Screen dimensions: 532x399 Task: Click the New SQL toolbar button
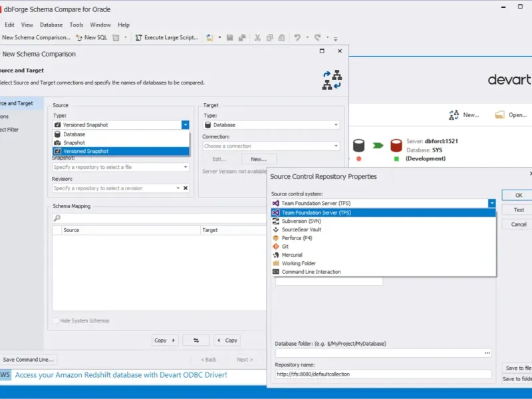tap(91, 38)
